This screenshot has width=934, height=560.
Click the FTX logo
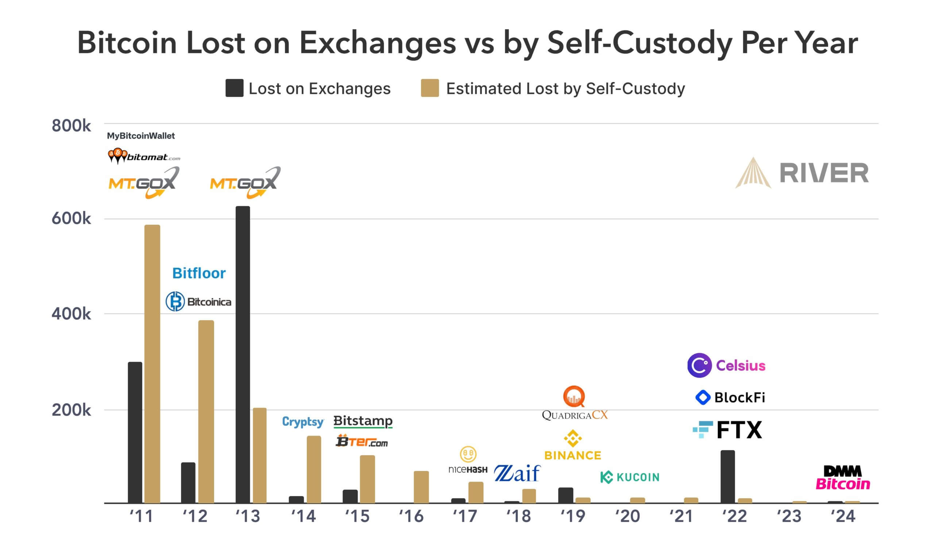click(x=727, y=429)
